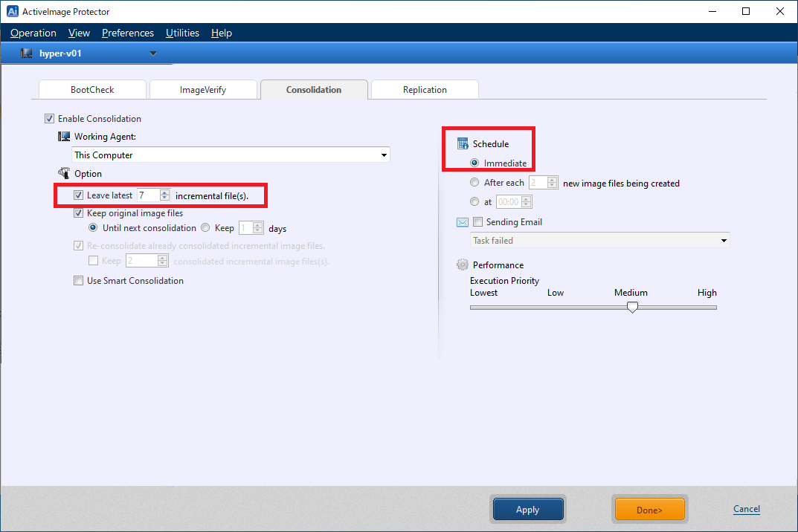Image resolution: width=798 pixels, height=532 pixels.
Task: Enable Use Smart Consolidation
Action: coord(78,281)
